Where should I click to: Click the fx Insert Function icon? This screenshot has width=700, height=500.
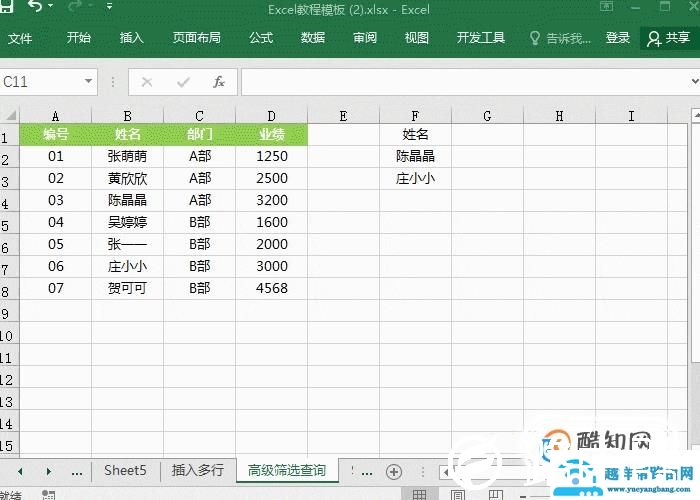pyautogui.click(x=219, y=82)
